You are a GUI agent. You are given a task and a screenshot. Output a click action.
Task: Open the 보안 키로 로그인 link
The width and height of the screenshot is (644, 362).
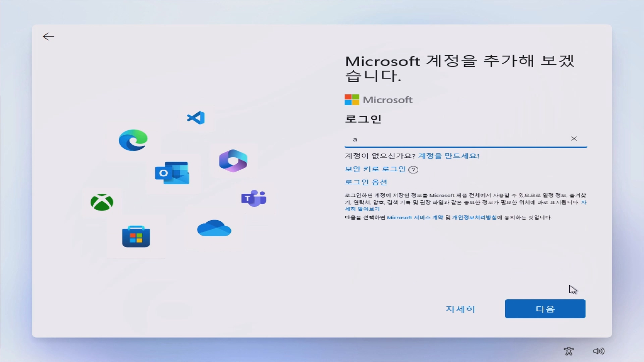375,169
